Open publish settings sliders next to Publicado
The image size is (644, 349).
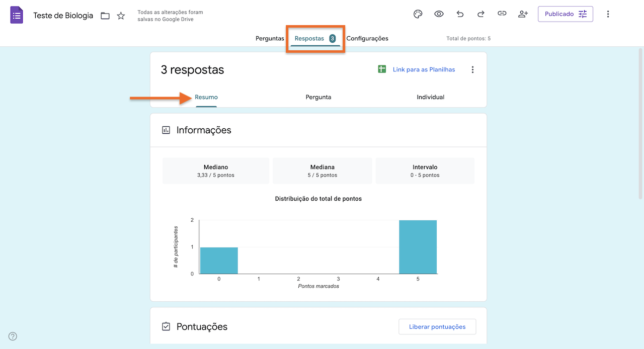583,14
